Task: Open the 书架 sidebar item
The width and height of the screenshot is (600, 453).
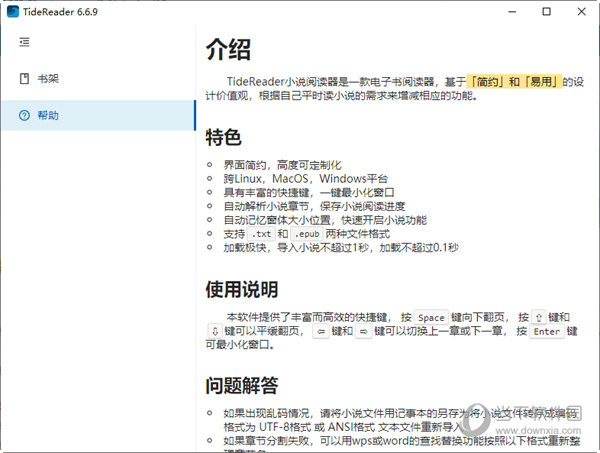Action: [x=48, y=79]
